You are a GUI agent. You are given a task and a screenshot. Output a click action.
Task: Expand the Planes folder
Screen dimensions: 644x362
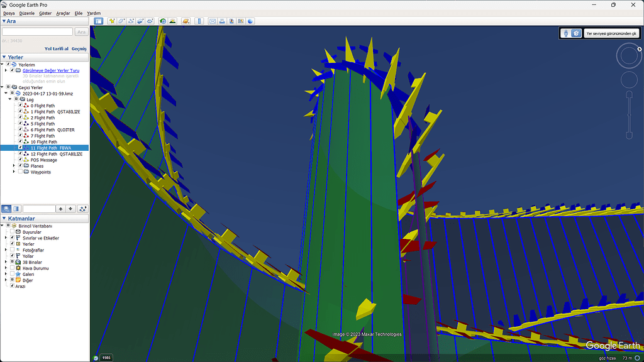pyautogui.click(x=14, y=166)
